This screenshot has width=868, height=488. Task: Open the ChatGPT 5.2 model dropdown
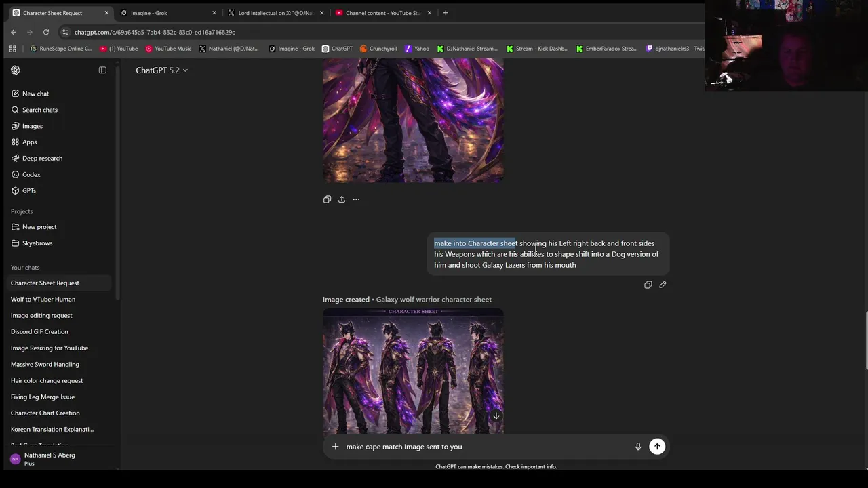(x=161, y=70)
